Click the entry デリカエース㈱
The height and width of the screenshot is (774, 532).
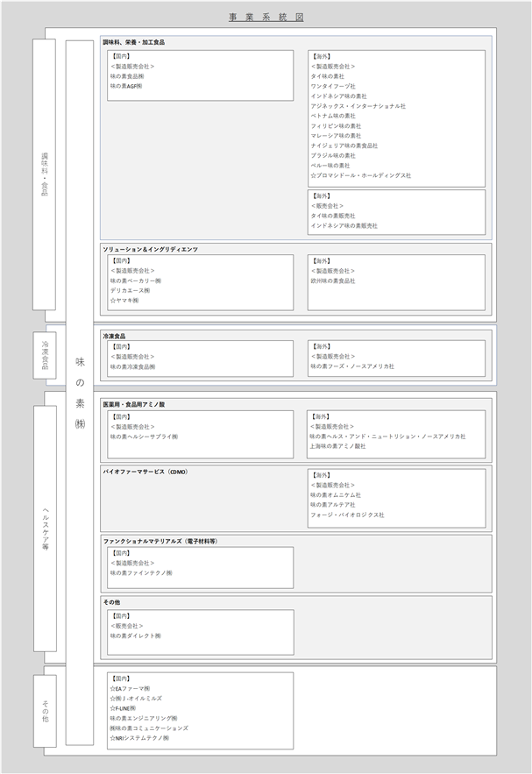131,291
